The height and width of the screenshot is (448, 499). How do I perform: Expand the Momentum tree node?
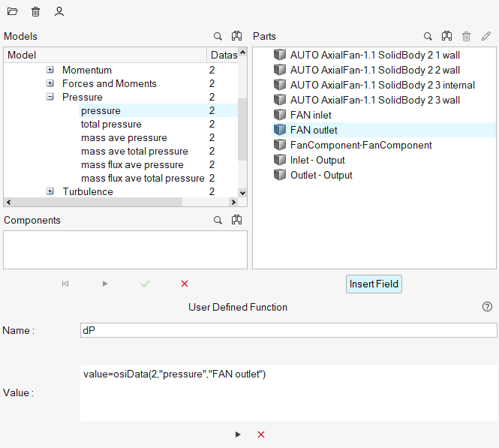tap(50, 70)
